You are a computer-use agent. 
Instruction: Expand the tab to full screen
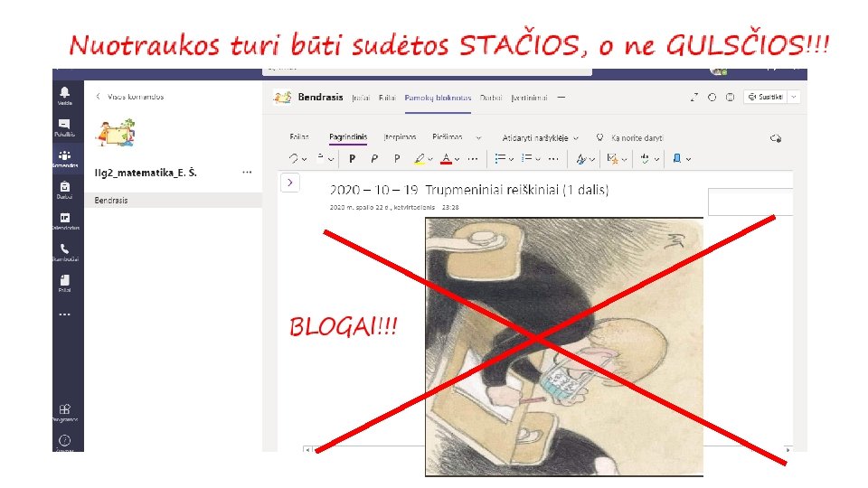694,98
